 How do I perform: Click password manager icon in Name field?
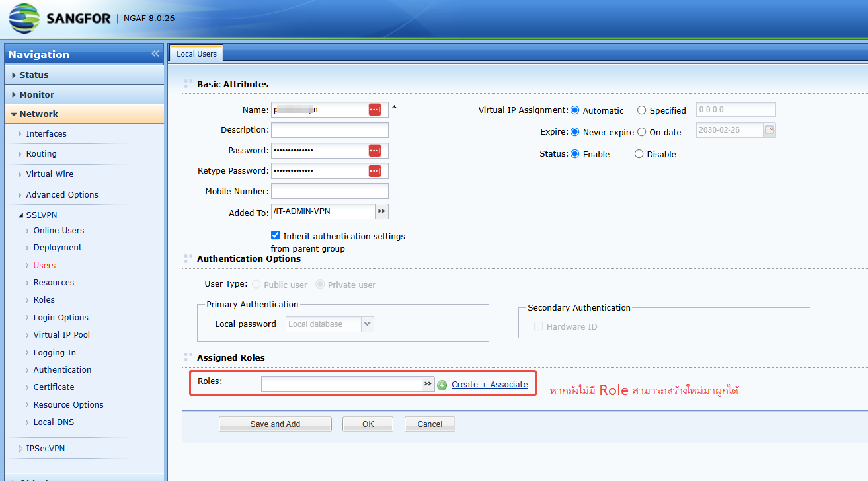click(375, 110)
